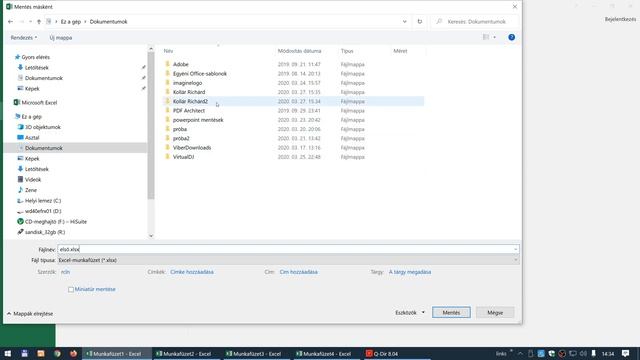
Task: Sort by Méret column header
Action: pyautogui.click(x=400, y=51)
